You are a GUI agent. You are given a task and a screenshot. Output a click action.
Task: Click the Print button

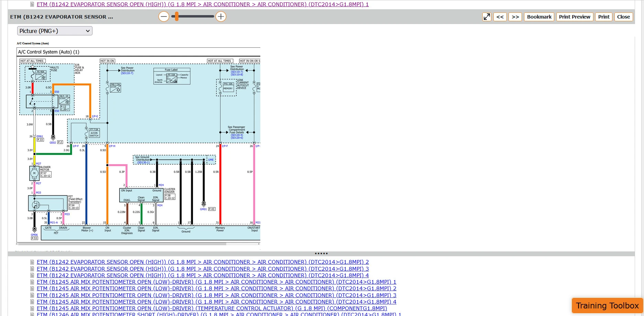tap(604, 17)
